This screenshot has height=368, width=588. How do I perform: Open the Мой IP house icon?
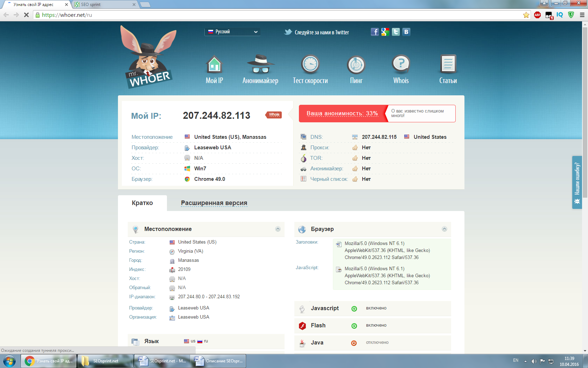214,65
